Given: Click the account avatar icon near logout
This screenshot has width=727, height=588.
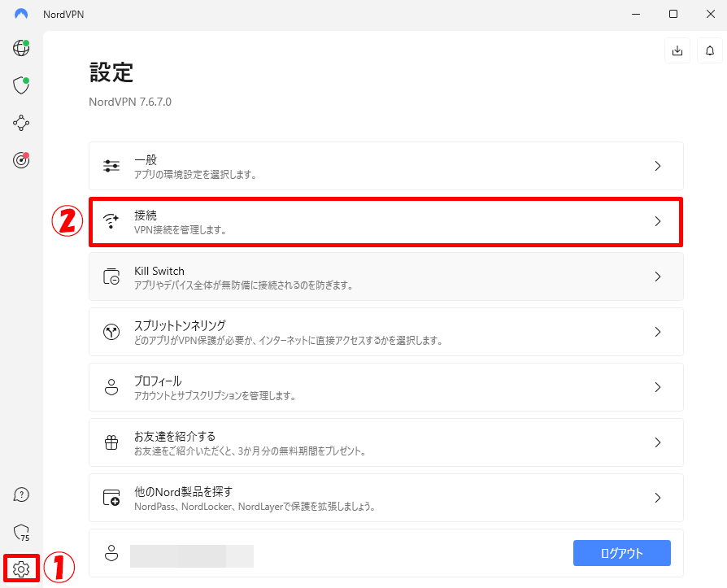Looking at the screenshot, I should pos(111,553).
